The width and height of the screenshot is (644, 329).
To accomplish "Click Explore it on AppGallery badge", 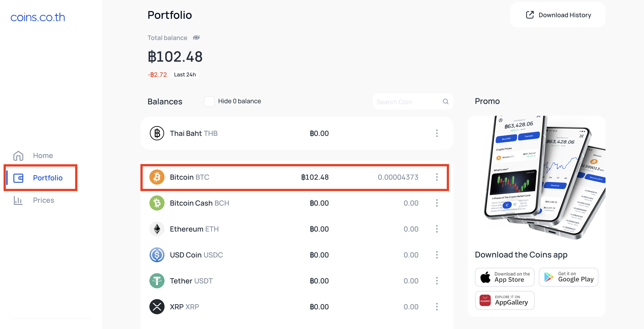I will point(504,300).
